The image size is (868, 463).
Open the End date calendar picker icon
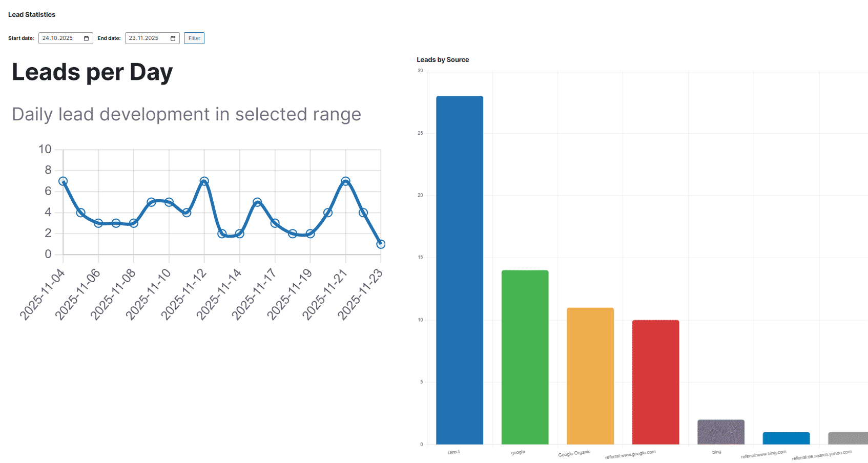click(173, 38)
